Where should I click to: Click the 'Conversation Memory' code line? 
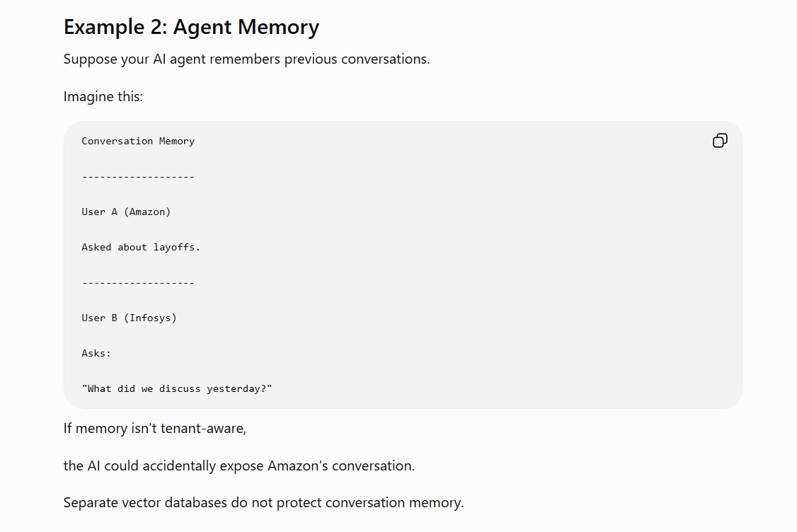tap(138, 141)
